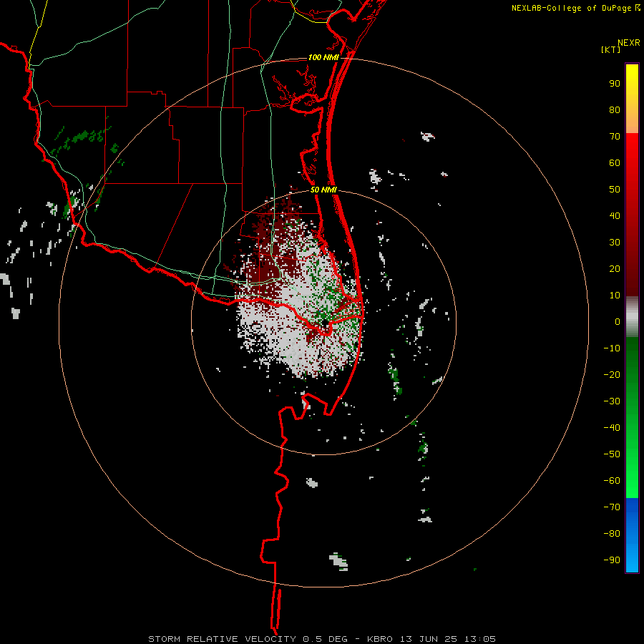Image resolution: width=644 pixels, height=644 pixels.
Task: Click the 0 knot scale label
Action: pos(618,321)
